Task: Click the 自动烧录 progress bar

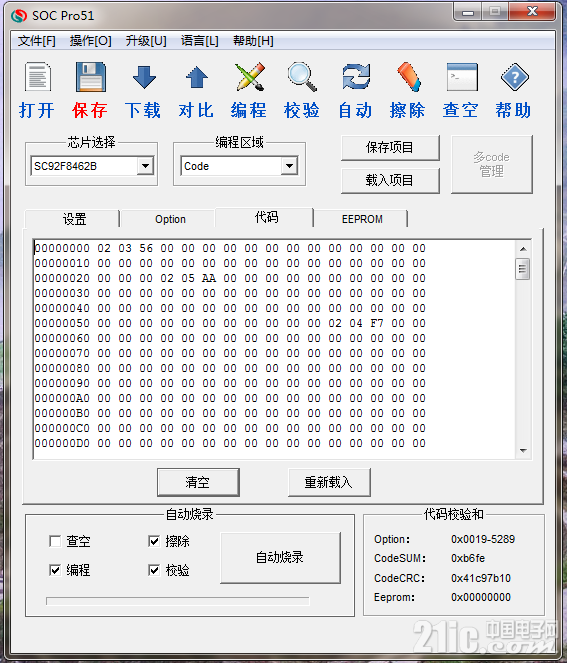Action: pos(178,601)
